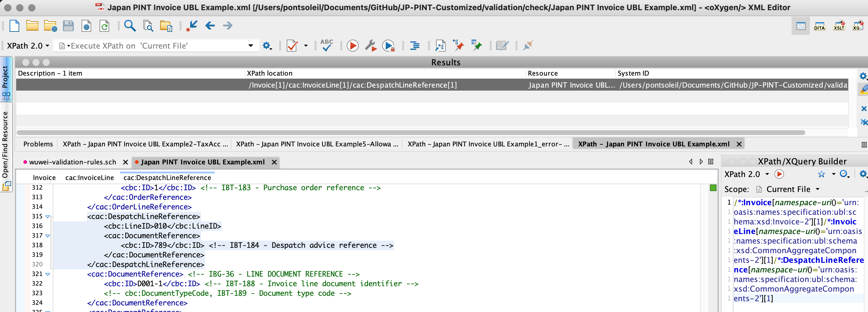
Task: Open XPath settings gear in the toolbar
Action: (267, 46)
